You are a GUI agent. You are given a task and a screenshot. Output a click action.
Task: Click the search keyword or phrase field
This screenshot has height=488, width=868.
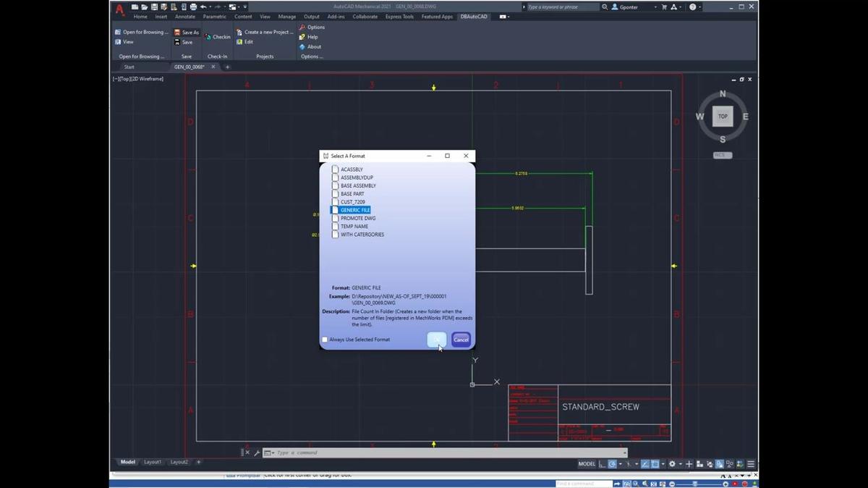click(x=563, y=7)
